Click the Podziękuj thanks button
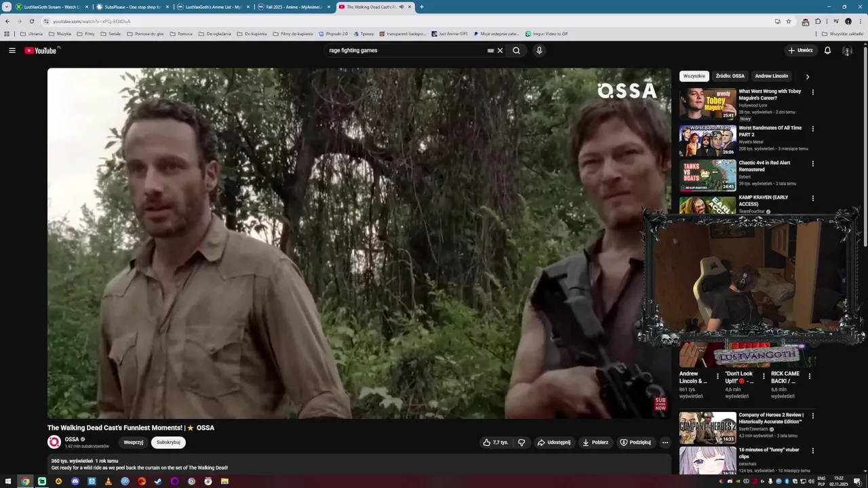 [635, 442]
